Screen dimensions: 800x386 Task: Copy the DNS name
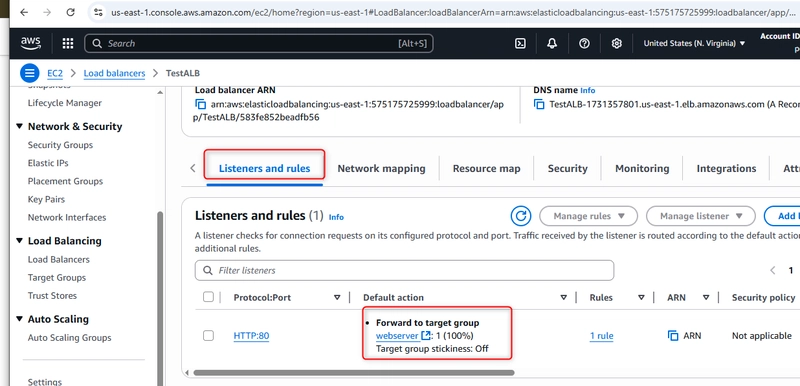(539, 105)
